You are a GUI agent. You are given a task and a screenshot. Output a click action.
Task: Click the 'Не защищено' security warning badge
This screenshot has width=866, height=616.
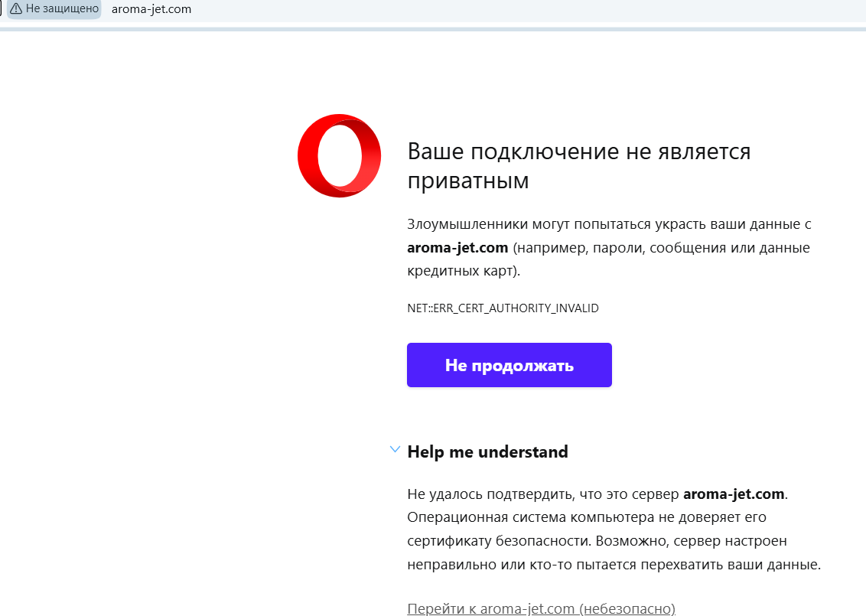pos(54,9)
